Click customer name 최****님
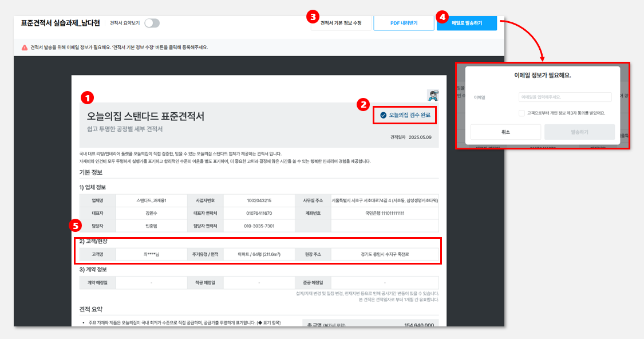This screenshot has width=644, height=339. click(x=152, y=254)
